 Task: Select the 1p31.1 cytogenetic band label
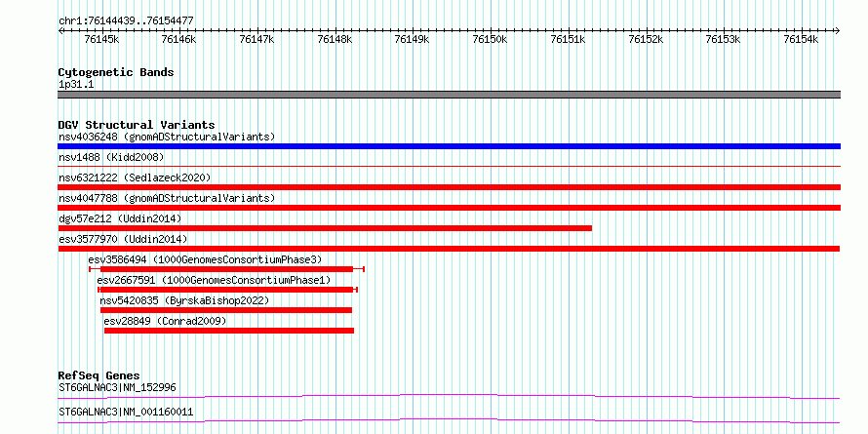click(x=76, y=84)
